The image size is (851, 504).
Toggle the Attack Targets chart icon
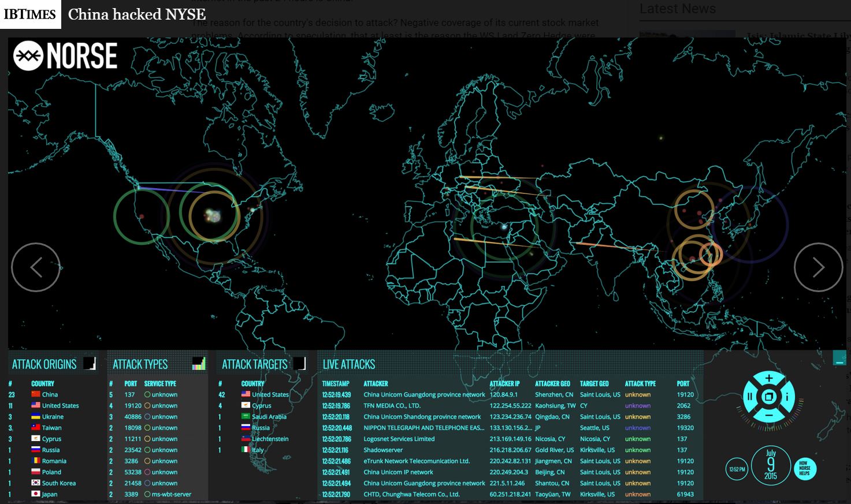299,363
